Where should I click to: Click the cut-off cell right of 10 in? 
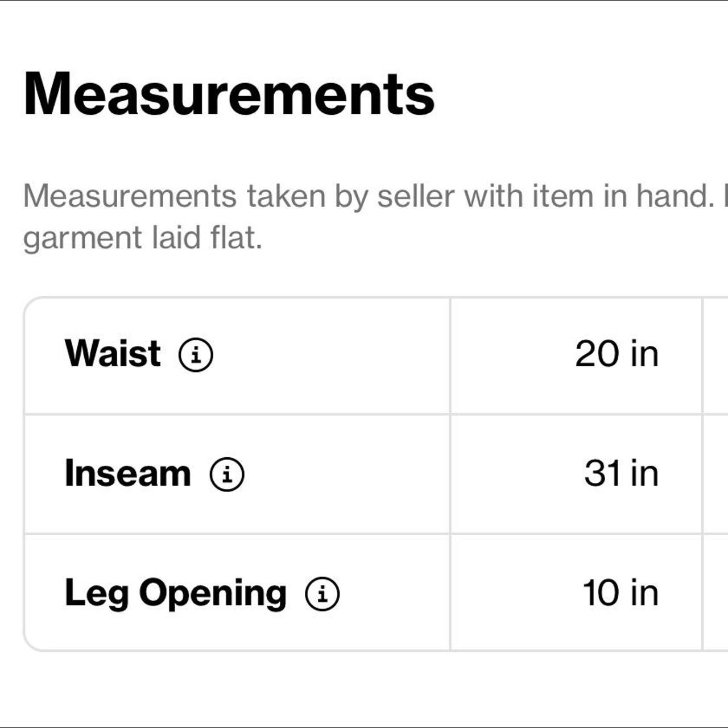tap(715, 593)
